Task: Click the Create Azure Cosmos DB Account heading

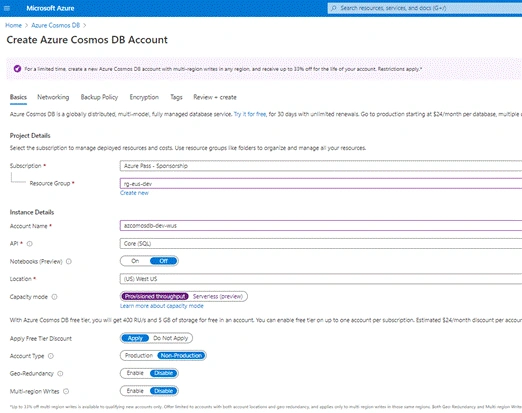Action: tap(87, 40)
